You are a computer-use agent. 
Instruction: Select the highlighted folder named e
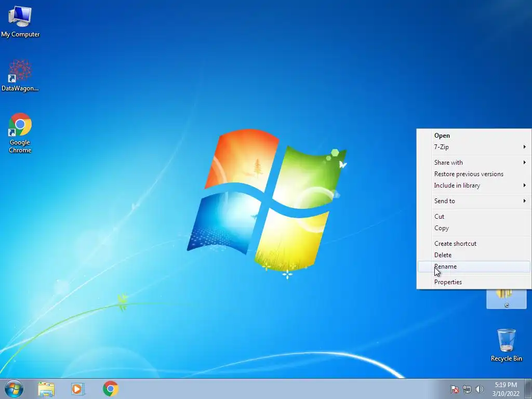[x=506, y=299]
